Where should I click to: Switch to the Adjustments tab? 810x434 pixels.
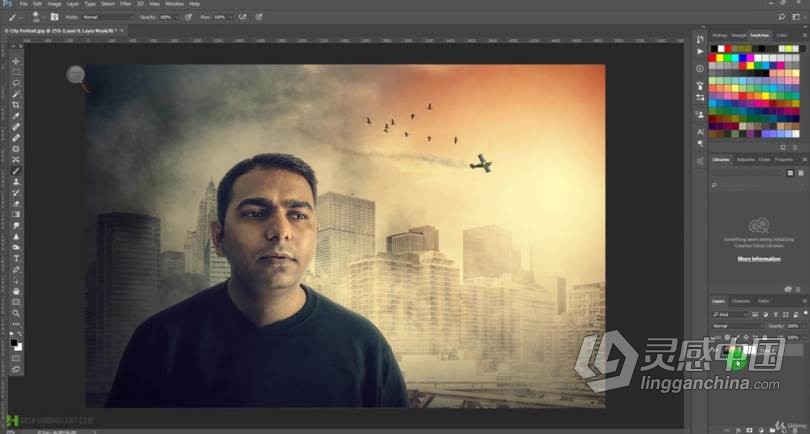point(745,160)
